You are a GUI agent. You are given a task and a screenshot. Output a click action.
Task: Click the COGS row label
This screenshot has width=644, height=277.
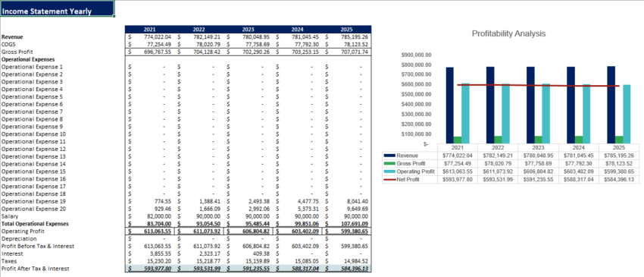pyautogui.click(x=8, y=44)
